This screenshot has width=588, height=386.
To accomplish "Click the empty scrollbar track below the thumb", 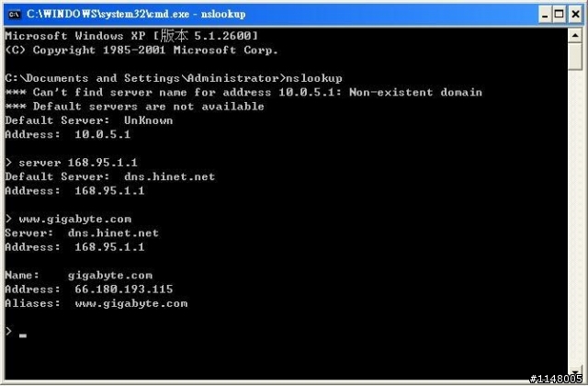I will click(x=574, y=218).
